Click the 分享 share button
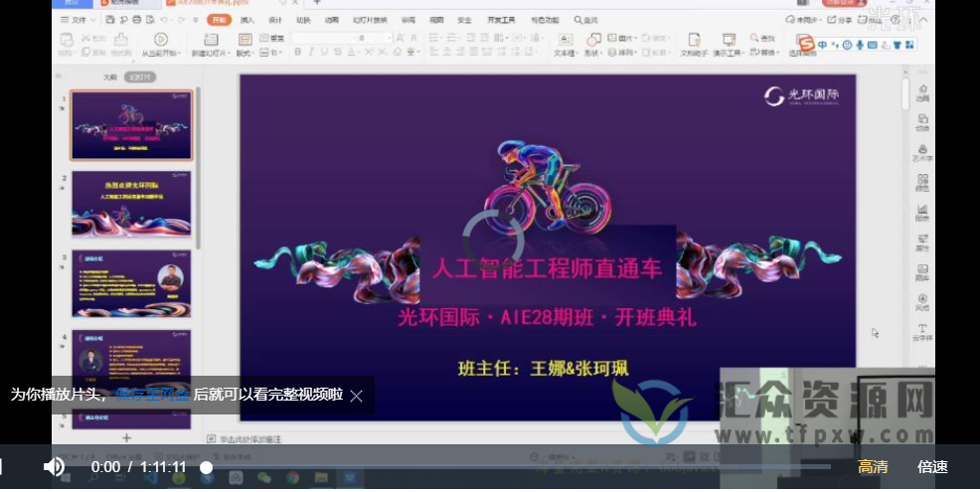 pyautogui.click(x=840, y=20)
